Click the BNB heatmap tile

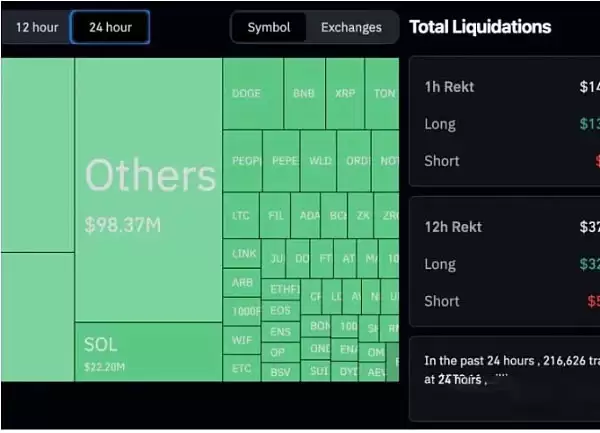[304, 93]
